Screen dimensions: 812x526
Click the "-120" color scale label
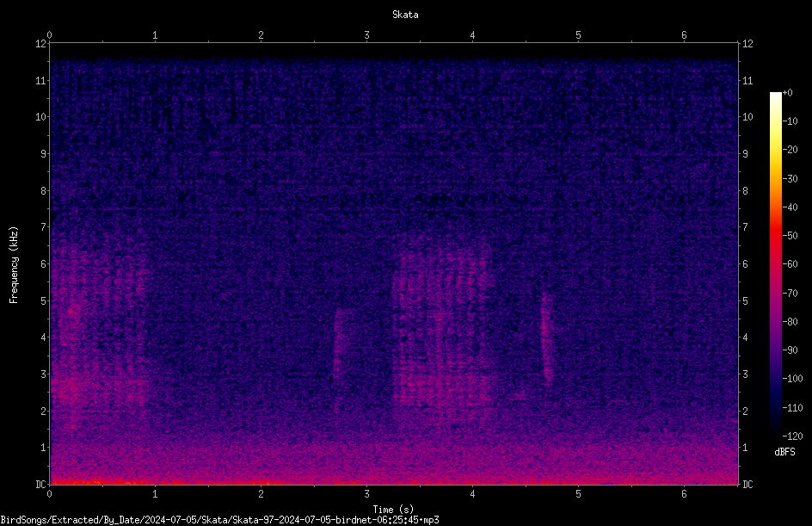(792, 436)
